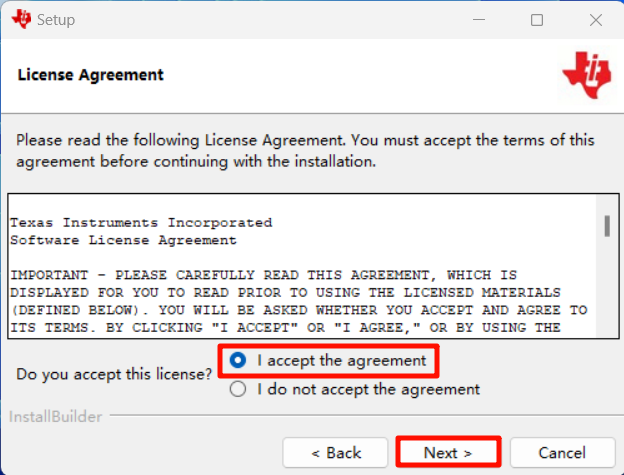Click the InstallBuilder label
The height and width of the screenshot is (475, 624).
[x=55, y=416]
